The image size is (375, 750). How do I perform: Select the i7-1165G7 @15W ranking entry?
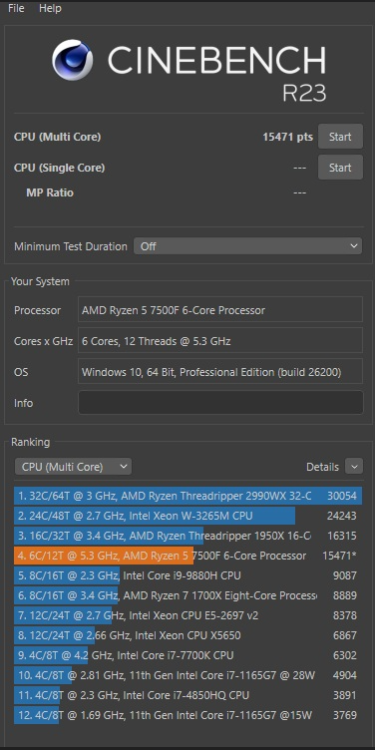[188, 715]
